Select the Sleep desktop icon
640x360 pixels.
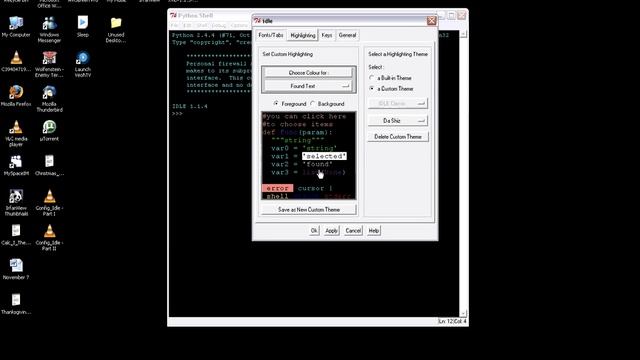(x=82, y=26)
